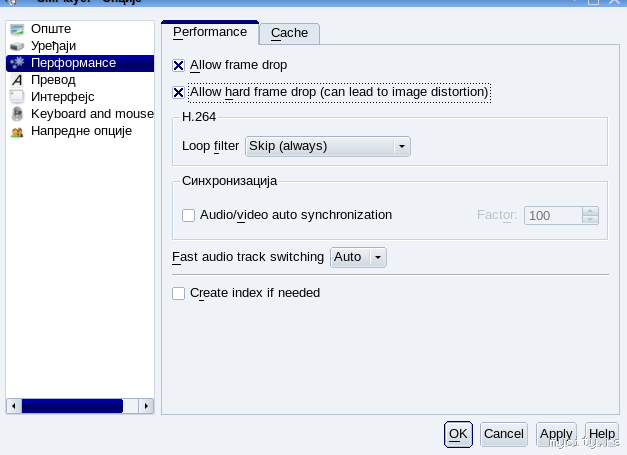Viewport: 627px width, 455px height.
Task: Open the Loop filter dropdown
Action: 328,146
